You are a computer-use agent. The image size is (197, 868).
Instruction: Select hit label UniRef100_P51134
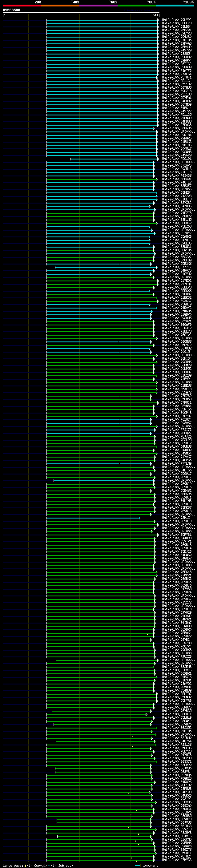(177, 81)
